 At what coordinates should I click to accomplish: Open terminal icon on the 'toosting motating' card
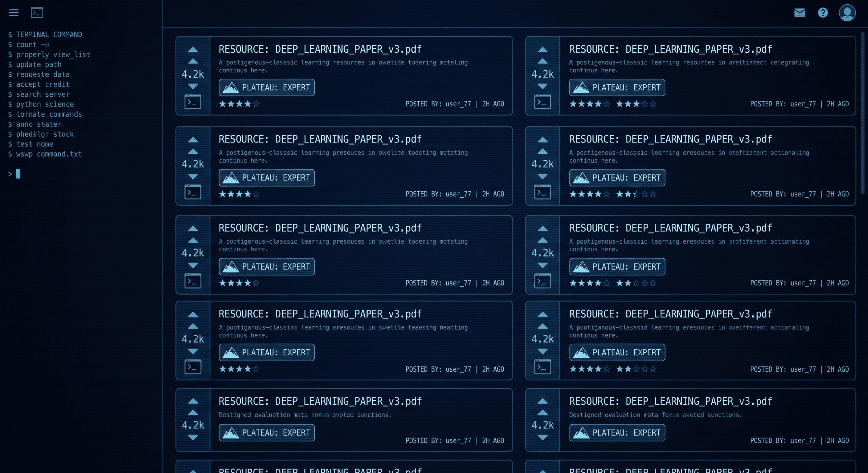pyautogui.click(x=193, y=192)
